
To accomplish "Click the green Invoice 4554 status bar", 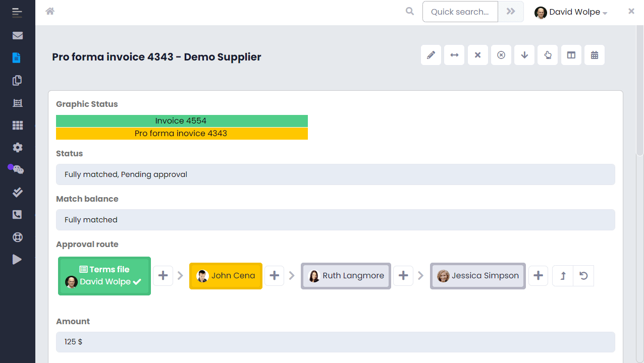I will pyautogui.click(x=182, y=121).
